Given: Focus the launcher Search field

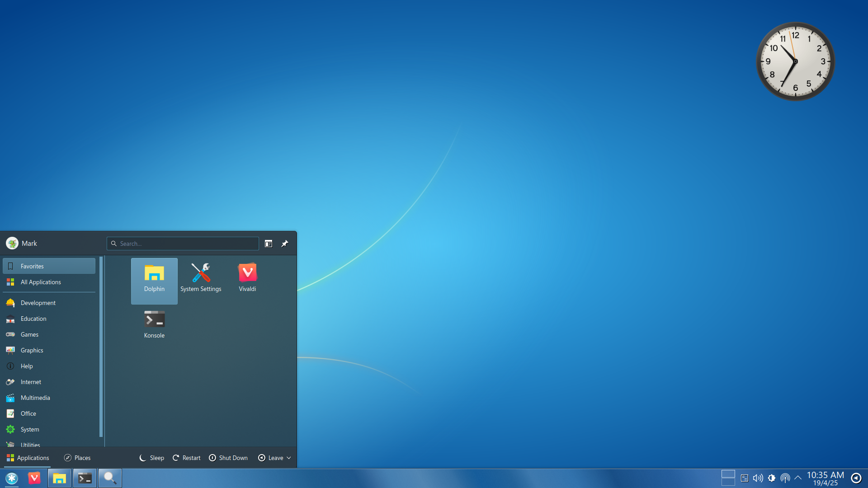Looking at the screenshot, I should click(183, 244).
